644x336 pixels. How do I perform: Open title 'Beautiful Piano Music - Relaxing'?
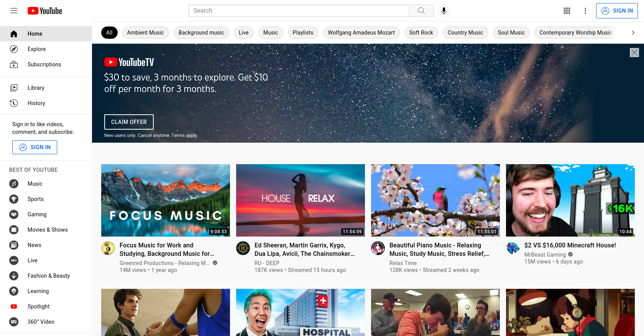click(439, 249)
